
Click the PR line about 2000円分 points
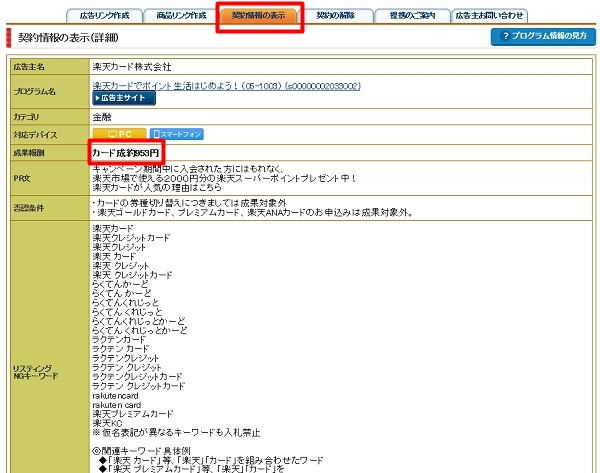(225, 178)
